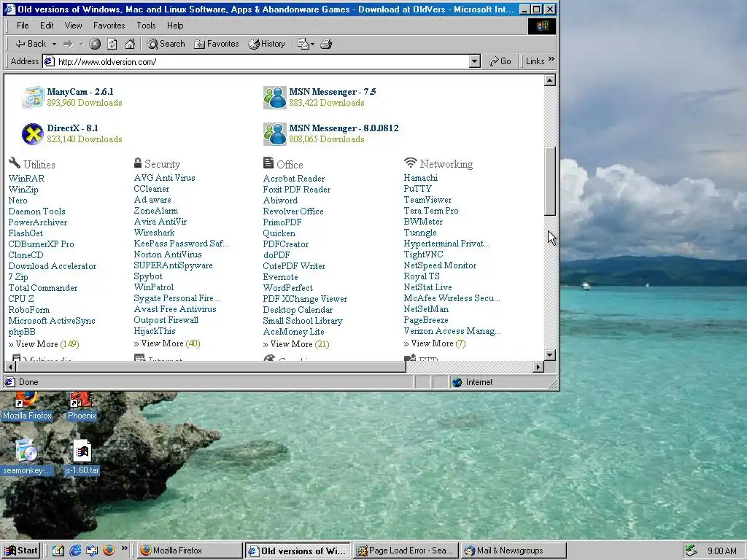Click the Forward arrow button
The height and width of the screenshot is (560, 747).
pos(68,44)
